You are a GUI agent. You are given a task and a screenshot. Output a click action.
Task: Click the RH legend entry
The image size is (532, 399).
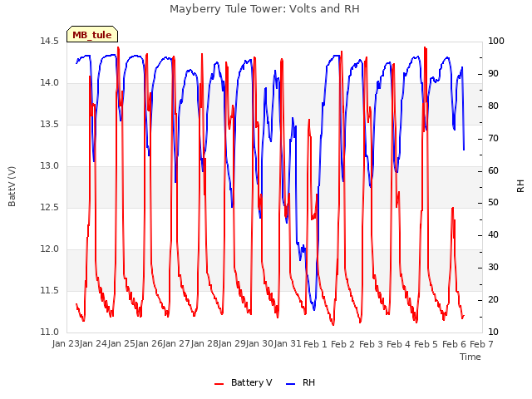(x=300, y=382)
